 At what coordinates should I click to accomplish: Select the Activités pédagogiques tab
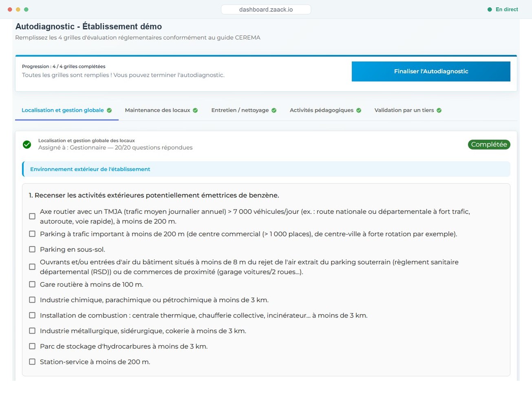tap(325, 110)
